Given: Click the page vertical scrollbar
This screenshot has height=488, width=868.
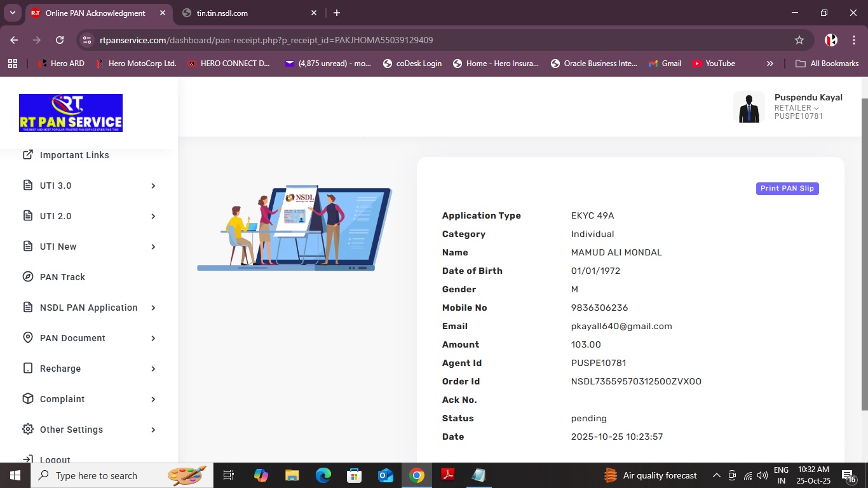Looking at the screenshot, I should click(864, 254).
